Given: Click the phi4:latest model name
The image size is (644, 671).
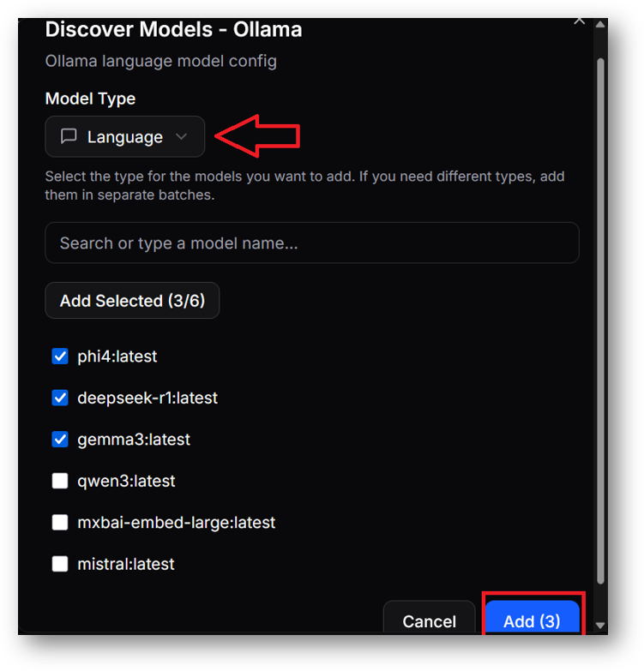Looking at the screenshot, I should [117, 356].
